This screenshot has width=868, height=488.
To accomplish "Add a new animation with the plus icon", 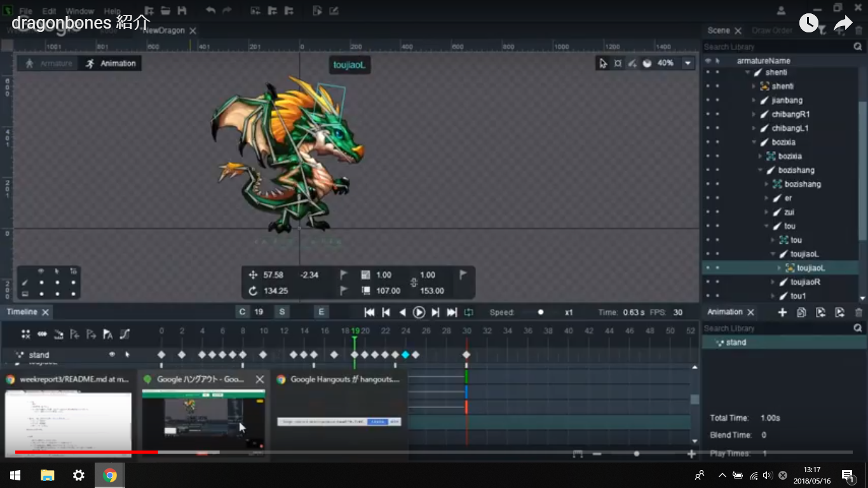I will point(783,312).
